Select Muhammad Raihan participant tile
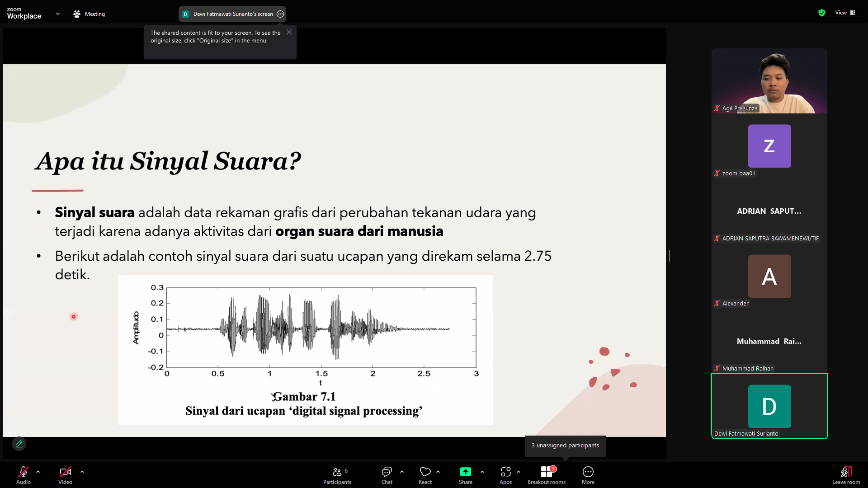Image resolution: width=868 pixels, height=488 pixels. coord(769,341)
